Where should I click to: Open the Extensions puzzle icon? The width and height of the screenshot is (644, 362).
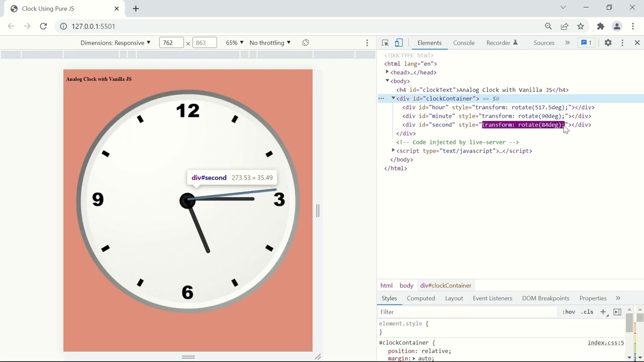601,26
